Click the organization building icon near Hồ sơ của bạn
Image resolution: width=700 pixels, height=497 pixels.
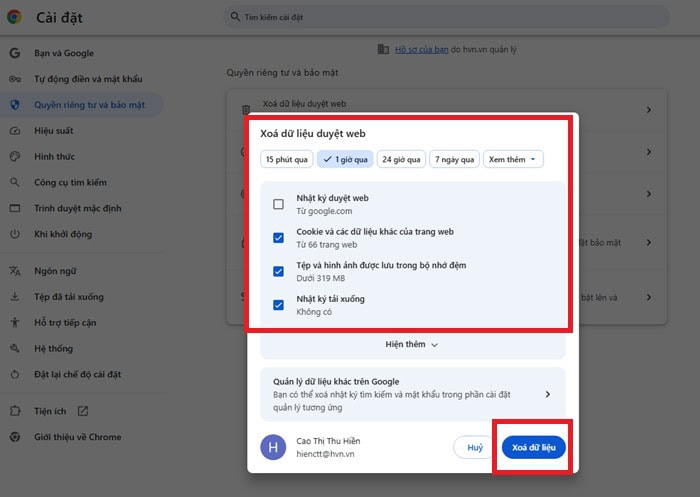click(x=383, y=49)
